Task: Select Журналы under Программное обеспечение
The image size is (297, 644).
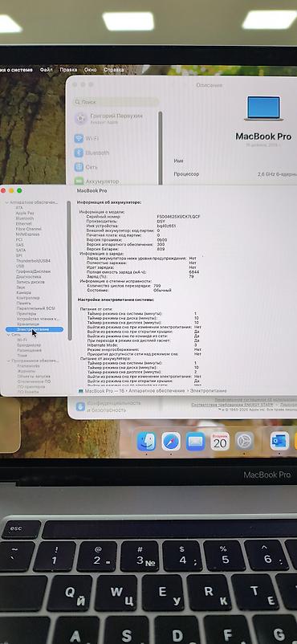Action: click(x=26, y=371)
